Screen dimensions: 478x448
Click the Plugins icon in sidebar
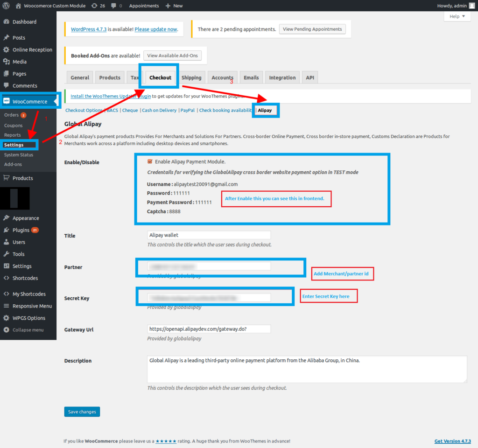[6, 230]
